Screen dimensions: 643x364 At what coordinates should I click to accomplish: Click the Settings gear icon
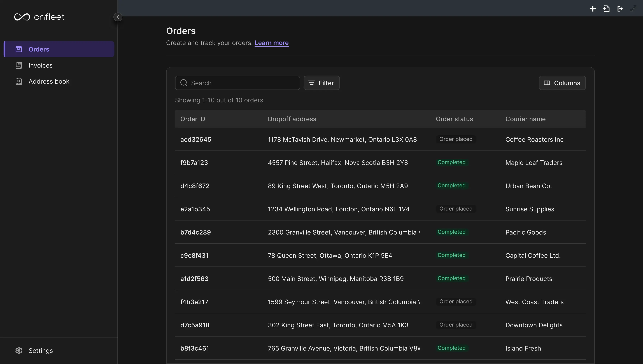pyautogui.click(x=19, y=351)
